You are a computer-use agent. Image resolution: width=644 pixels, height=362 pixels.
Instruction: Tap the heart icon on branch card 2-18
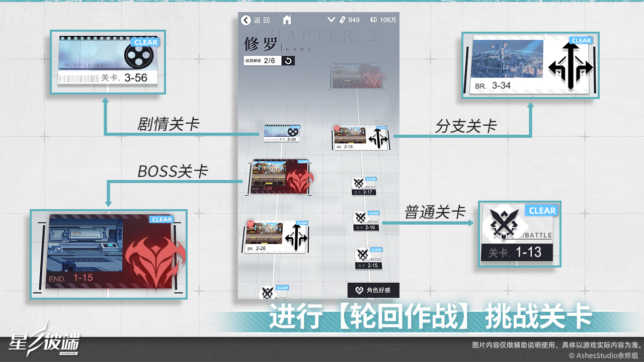tap(337, 129)
